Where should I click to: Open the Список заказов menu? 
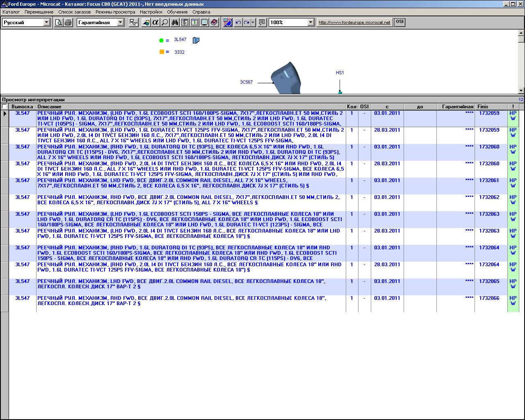click(x=75, y=12)
